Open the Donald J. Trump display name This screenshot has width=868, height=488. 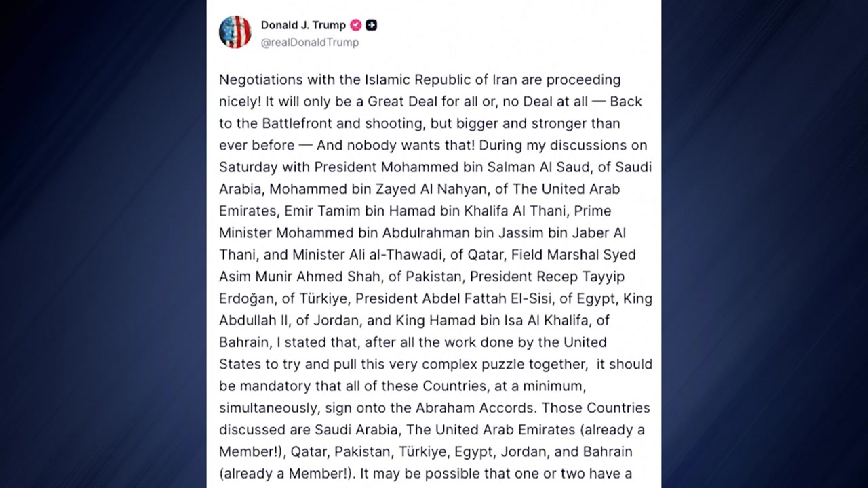click(x=303, y=25)
